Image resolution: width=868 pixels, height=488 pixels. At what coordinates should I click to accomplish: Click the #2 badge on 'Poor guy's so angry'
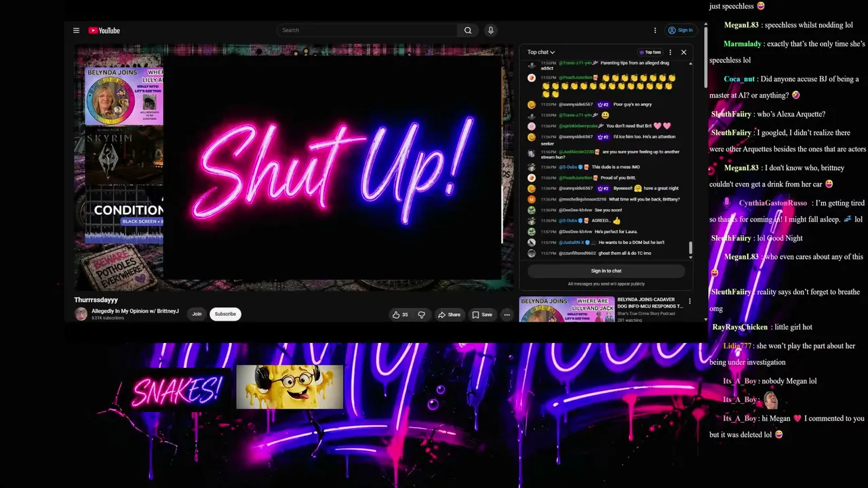tap(603, 104)
